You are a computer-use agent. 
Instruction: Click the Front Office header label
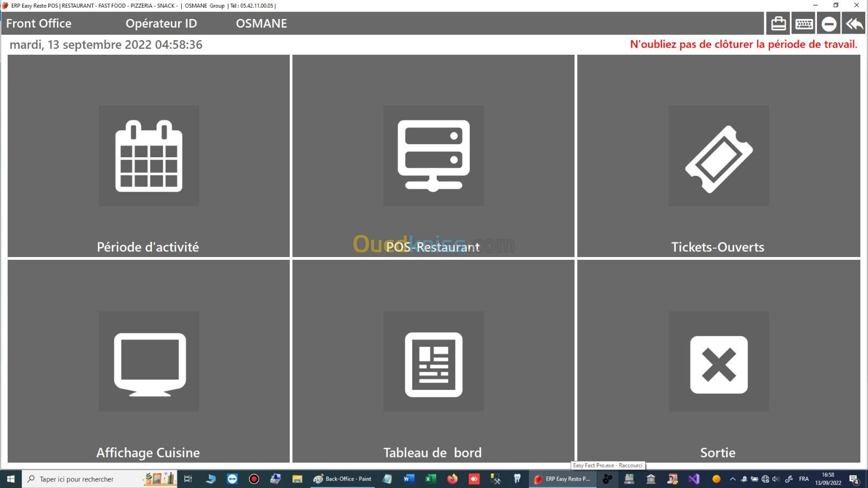click(39, 24)
